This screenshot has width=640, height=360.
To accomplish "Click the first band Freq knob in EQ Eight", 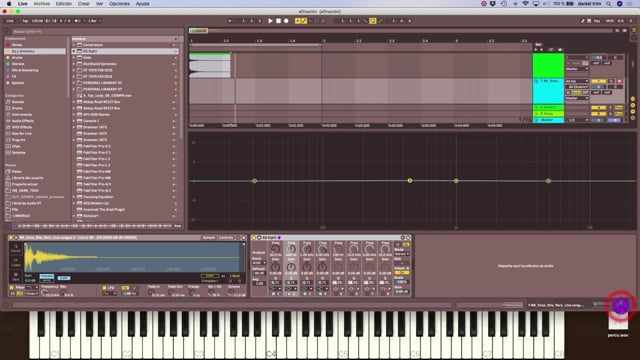I will [x=275, y=249].
